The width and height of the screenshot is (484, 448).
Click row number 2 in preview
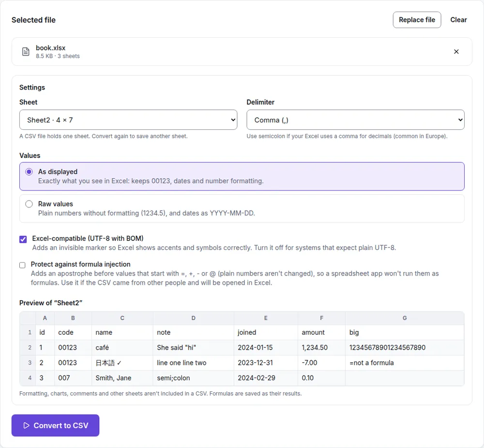point(28,348)
